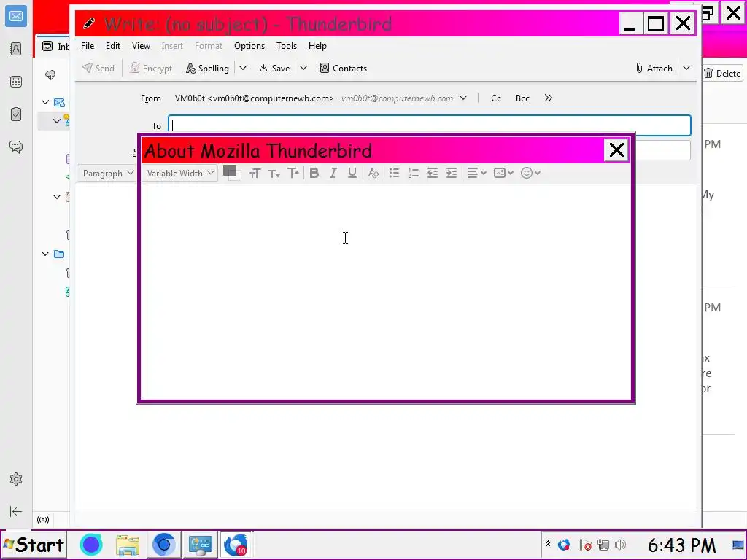Collapse the spaces toolbar arrow
The image size is (747, 560).
16,511
